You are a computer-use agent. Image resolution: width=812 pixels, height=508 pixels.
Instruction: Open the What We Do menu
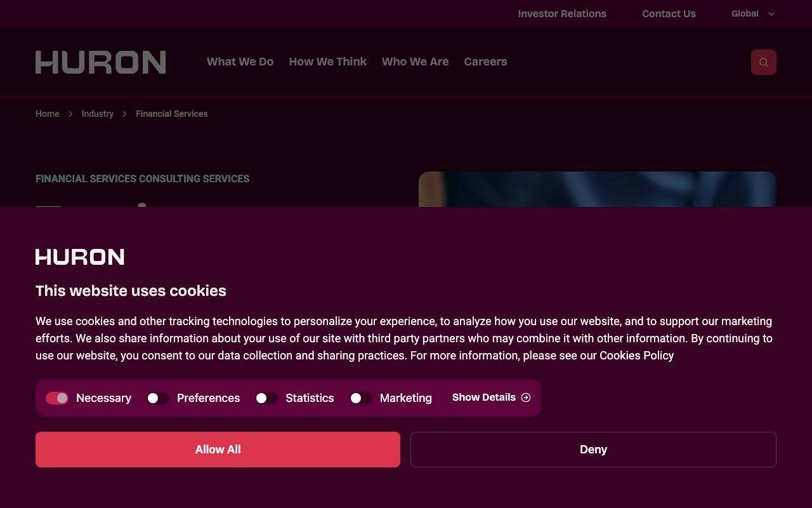pyautogui.click(x=240, y=62)
